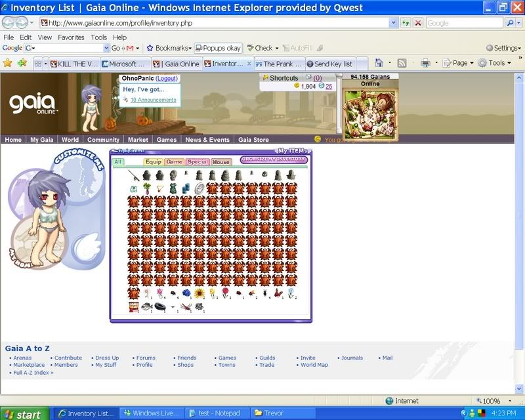The height and width of the screenshot is (420, 525).
Task: Click the IE Favorites Center star
Action: tap(8, 62)
